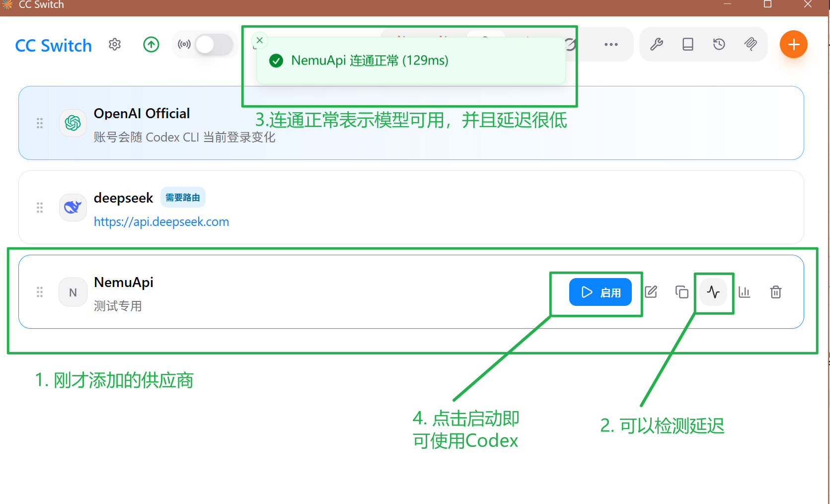Open settings with the gear icon
The image size is (830, 504).
115,45
